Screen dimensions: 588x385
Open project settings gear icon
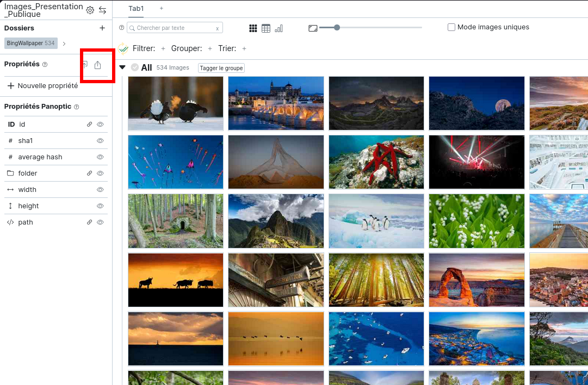90,10
